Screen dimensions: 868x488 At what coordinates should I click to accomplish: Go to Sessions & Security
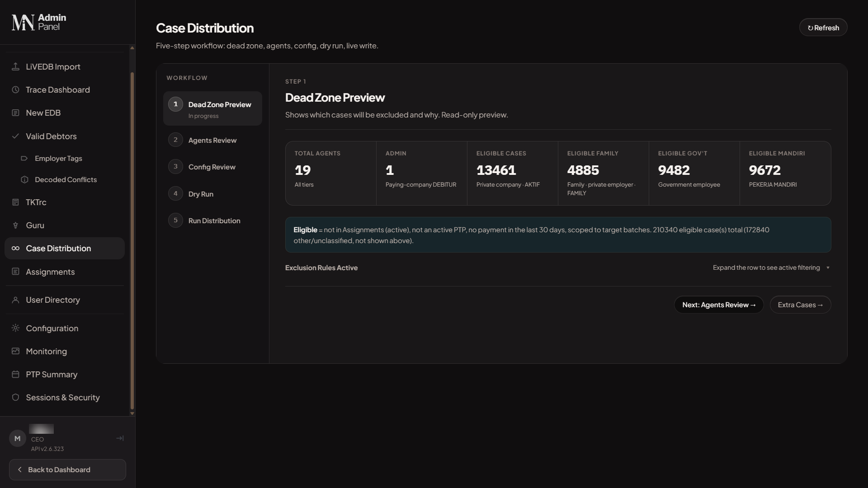pos(65,397)
